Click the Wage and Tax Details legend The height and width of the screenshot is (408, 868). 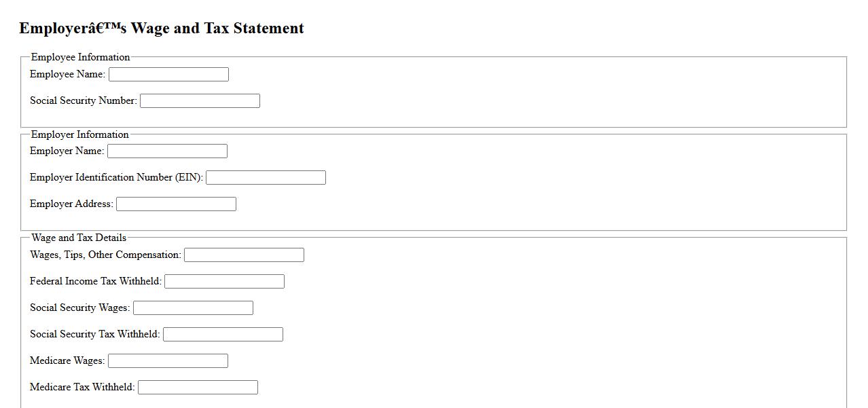(x=79, y=238)
